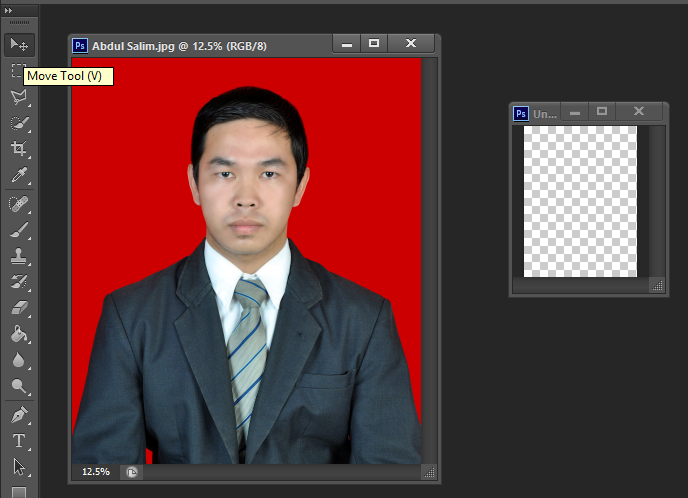The image size is (688, 498).
Task: Click the portrait photo canvas in Abdul Salim.jpg
Action: click(x=247, y=261)
